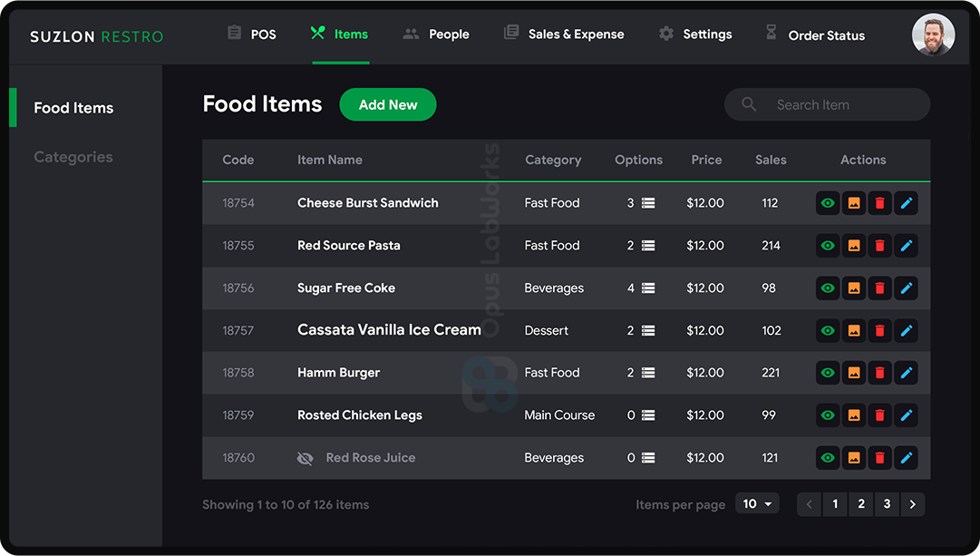Open image icon for Red Rose Juice

[854, 458]
